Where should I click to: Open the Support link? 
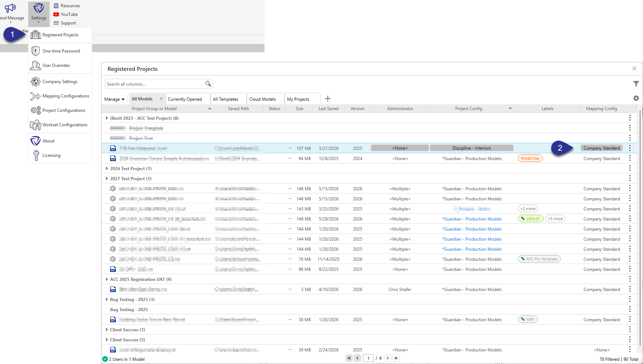65,23
